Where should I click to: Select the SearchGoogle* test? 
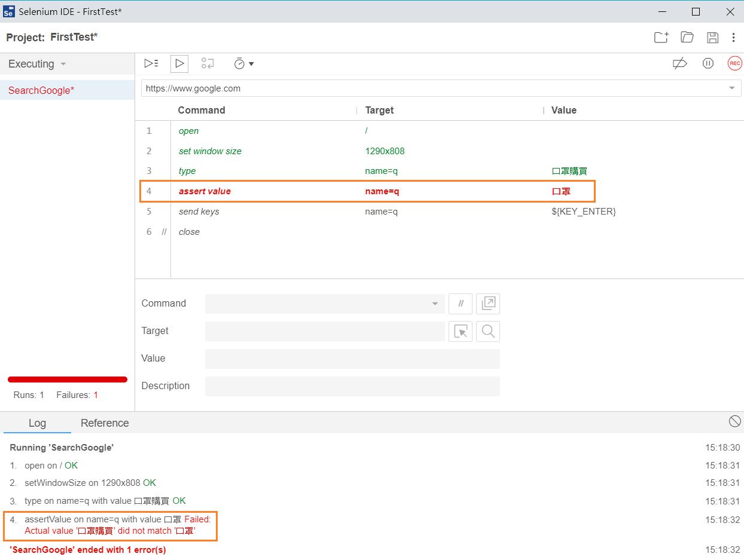(67, 90)
